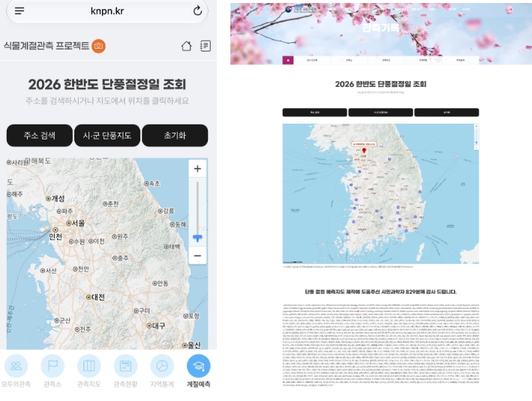
Task: Open the 관측소 flag bottom tab
Action: 53,371
